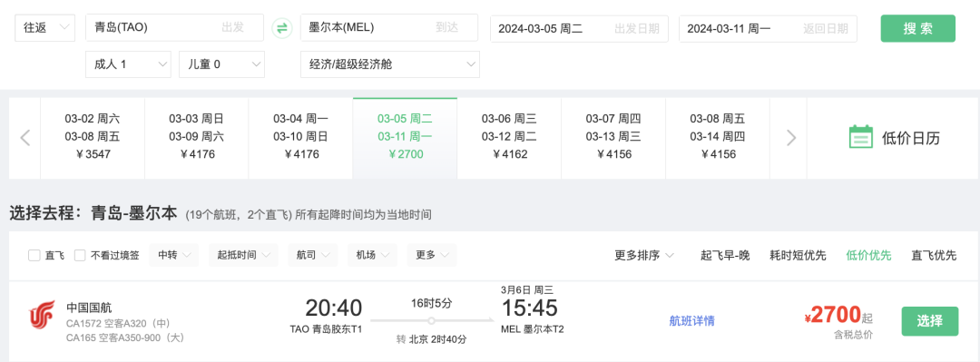
Task: Open 更多排序 sorting options
Action: (644, 255)
